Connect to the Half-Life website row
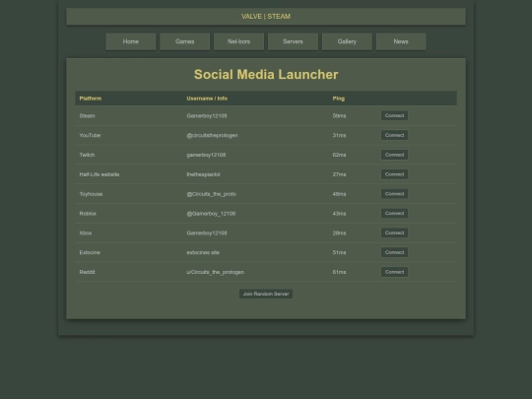Viewport: 532px width, 399px height. tap(395, 174)
